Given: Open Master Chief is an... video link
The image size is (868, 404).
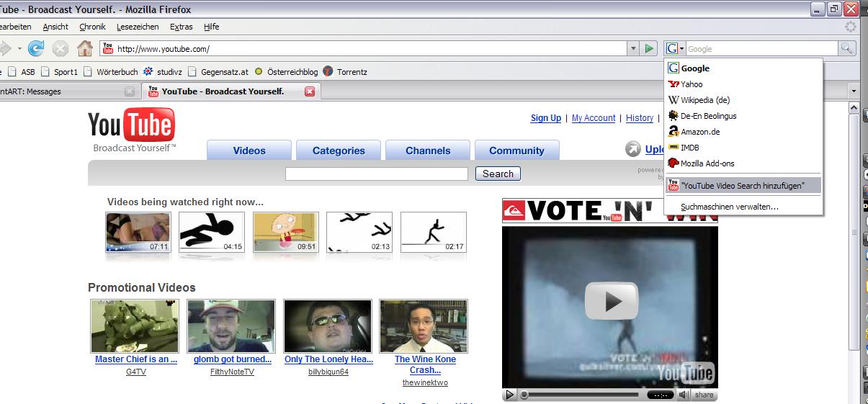Looking at the screenshot, I should coord(136,359).
